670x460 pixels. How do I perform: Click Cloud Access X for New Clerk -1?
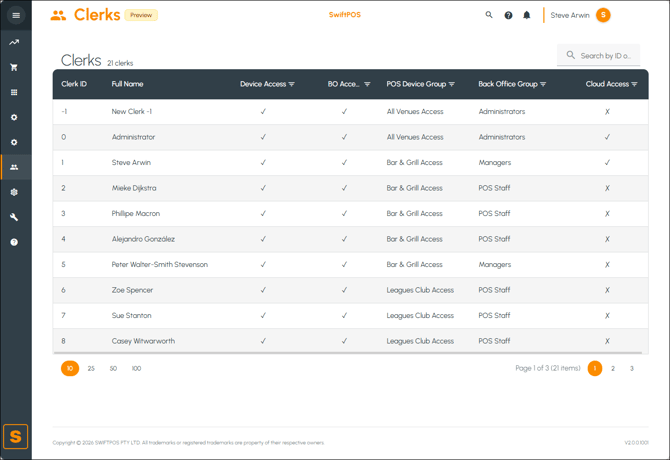(x=607, y=111)
